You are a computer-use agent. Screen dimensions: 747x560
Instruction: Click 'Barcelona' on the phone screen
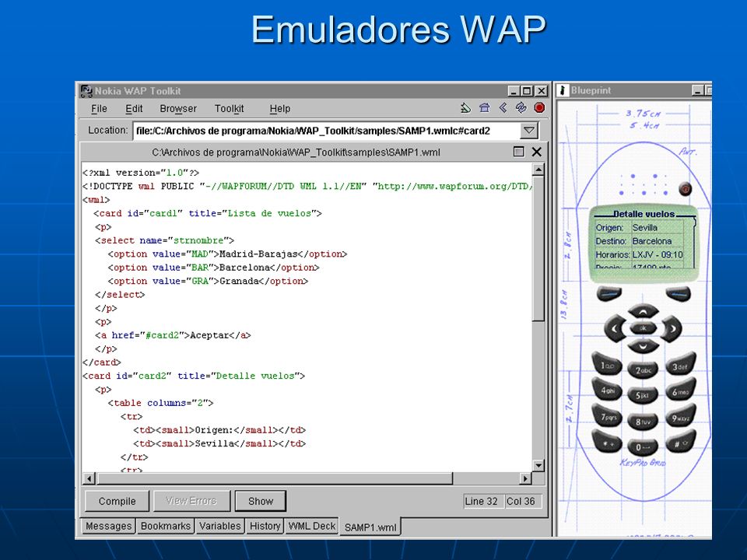coord(652,241)
